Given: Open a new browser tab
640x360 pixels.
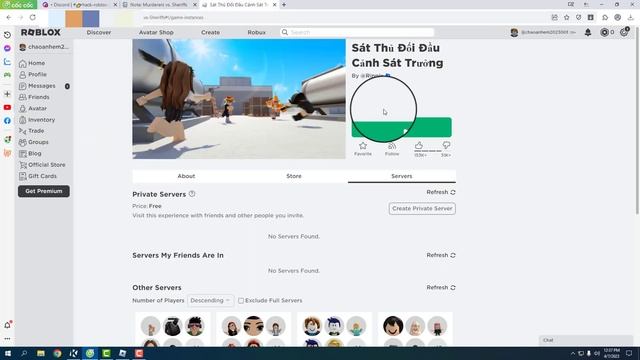Looking at the screenshot, I should click(284, 4).
